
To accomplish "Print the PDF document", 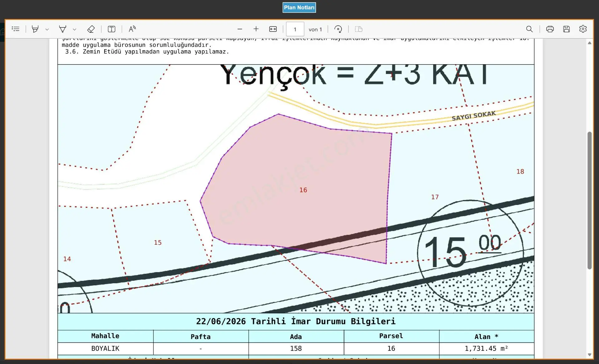I will tap(550, 29).
